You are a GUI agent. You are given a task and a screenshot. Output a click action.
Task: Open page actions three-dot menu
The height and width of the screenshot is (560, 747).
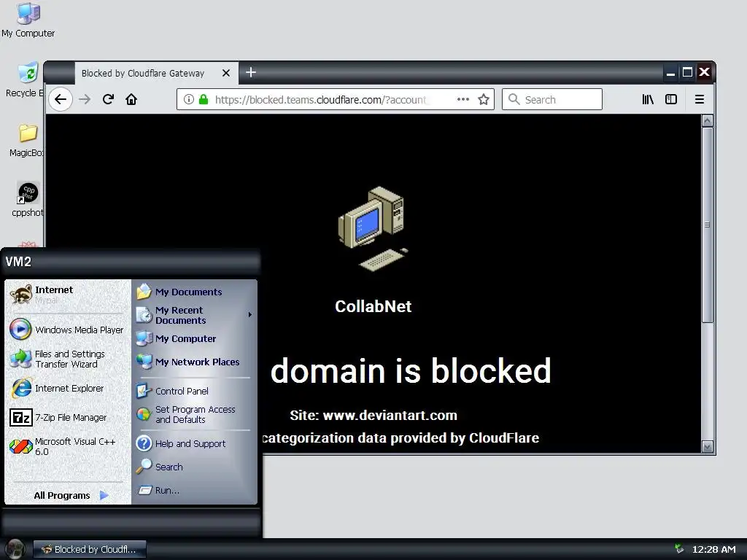point(463,99)
